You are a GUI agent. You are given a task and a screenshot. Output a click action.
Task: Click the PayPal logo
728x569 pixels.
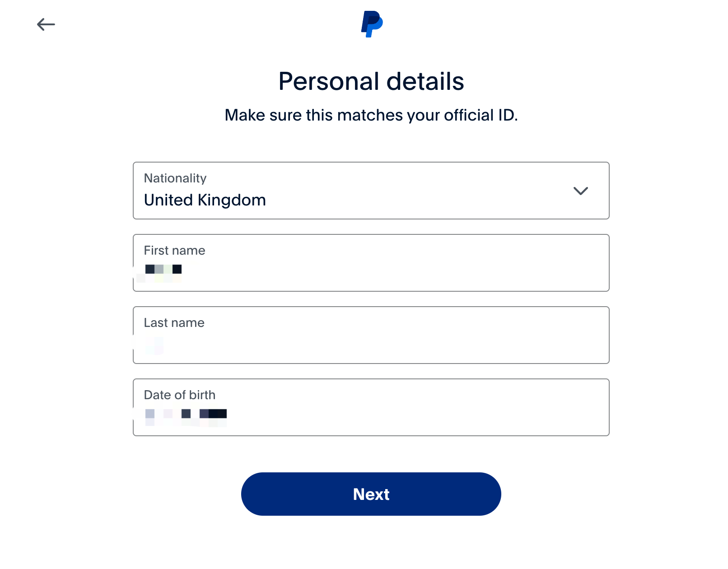click(x=372, y=24)
